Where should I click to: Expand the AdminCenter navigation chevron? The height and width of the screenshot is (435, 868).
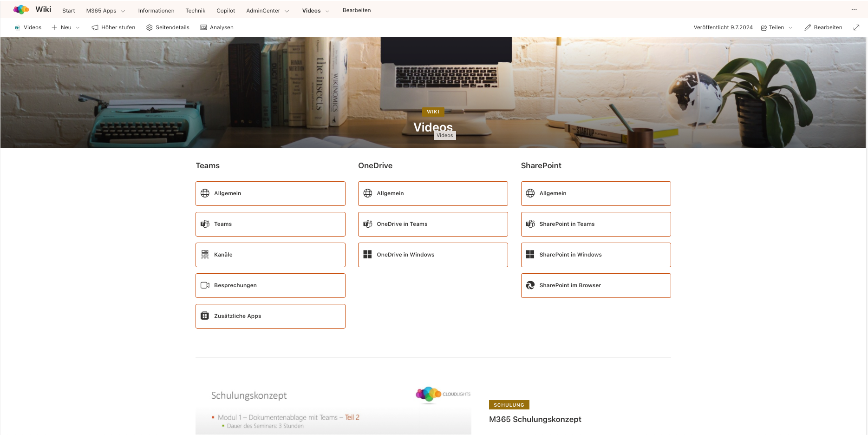point(287,11)
